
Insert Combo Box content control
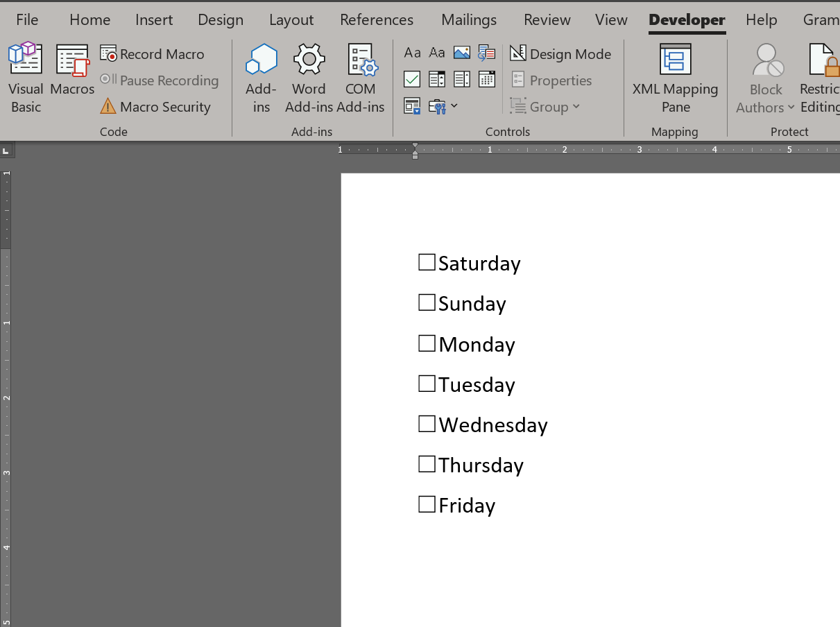437,79
